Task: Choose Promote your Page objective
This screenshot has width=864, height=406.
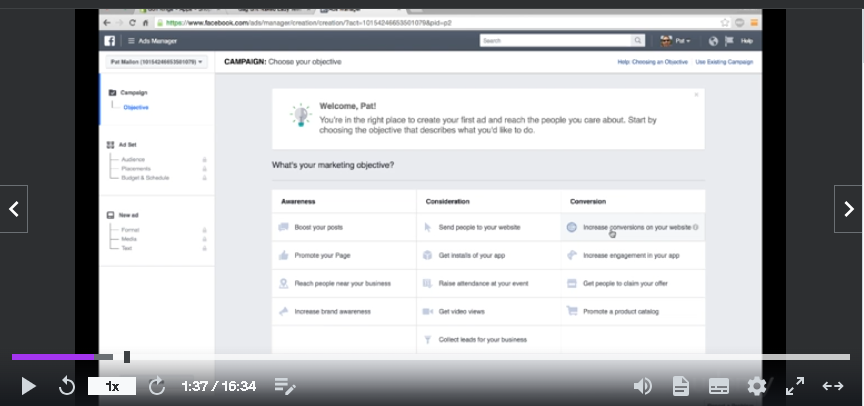Action: pyautogui.click(x=344, y=255)
